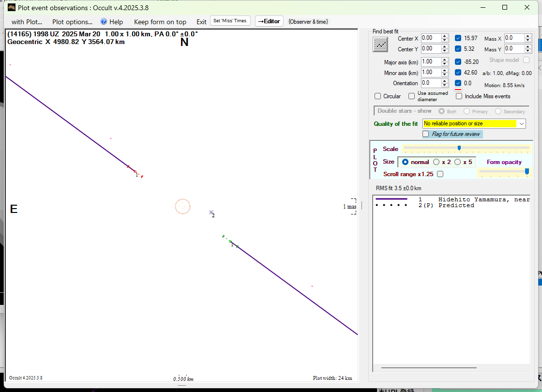Open the with Plot... menu
This screenshot has height=392, width=542.
point(27,22)
